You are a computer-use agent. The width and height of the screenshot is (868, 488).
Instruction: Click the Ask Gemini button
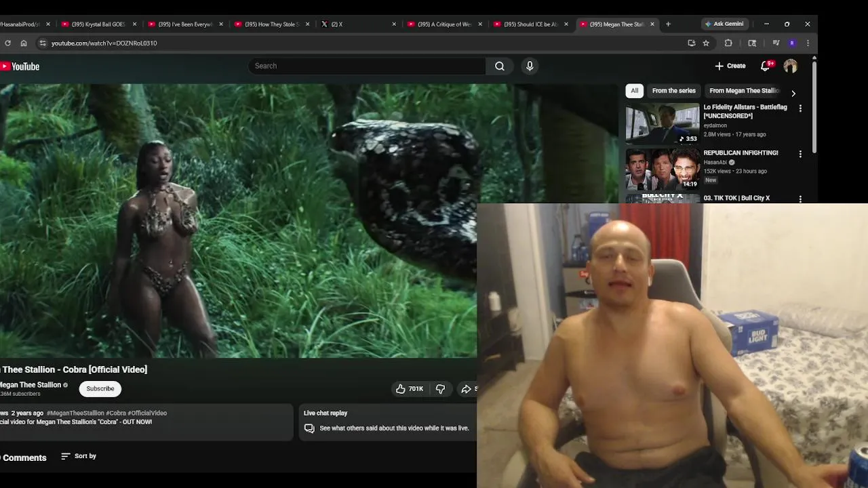tap(724, 24)
